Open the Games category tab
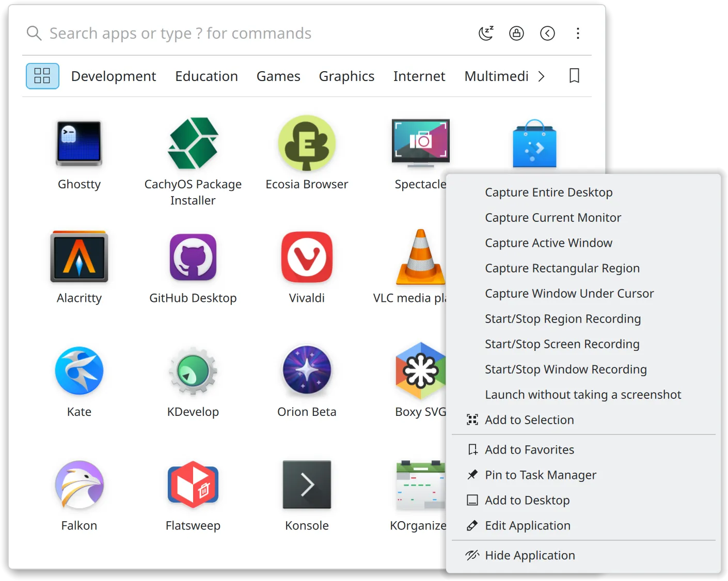This screenshot has height=581, width=728. [x=278, y=76]
